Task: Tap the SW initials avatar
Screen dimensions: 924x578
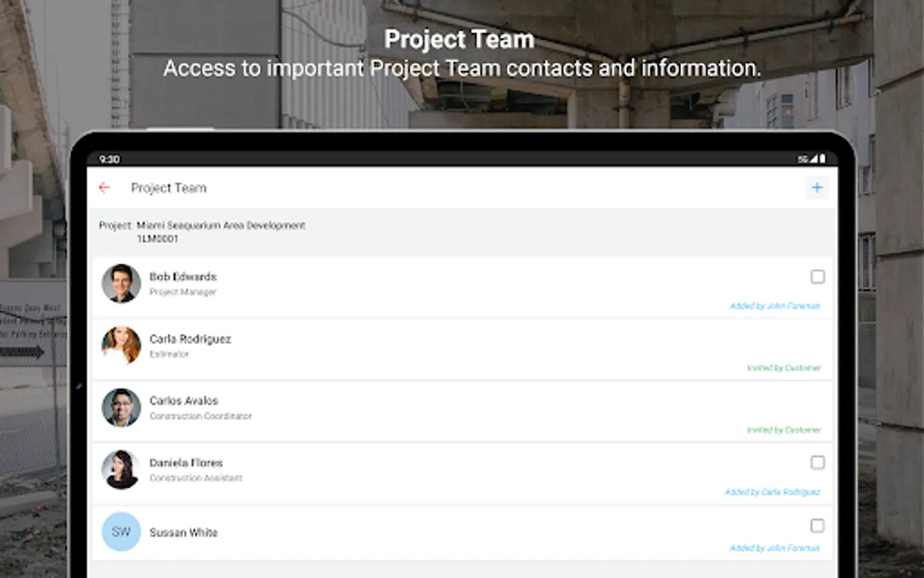Action: point(121,532)
